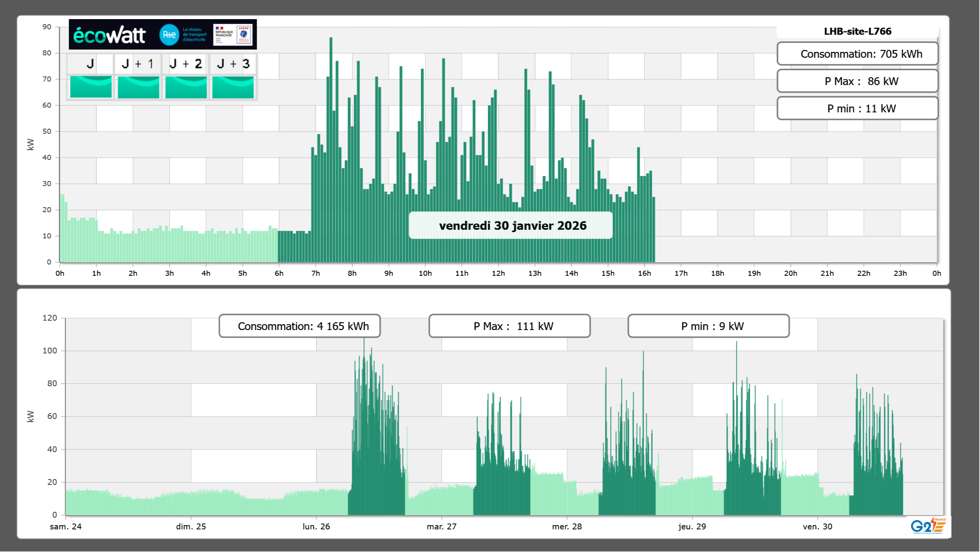The image size is (980, 552).
Task: Click the P Max : 86 kW box
Action: tap(857, 81)
